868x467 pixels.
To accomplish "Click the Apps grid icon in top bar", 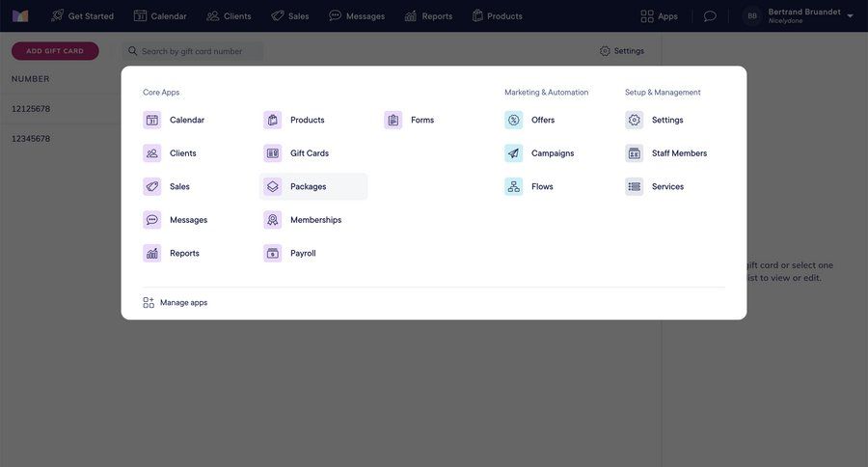I will [x=646, y=16].
